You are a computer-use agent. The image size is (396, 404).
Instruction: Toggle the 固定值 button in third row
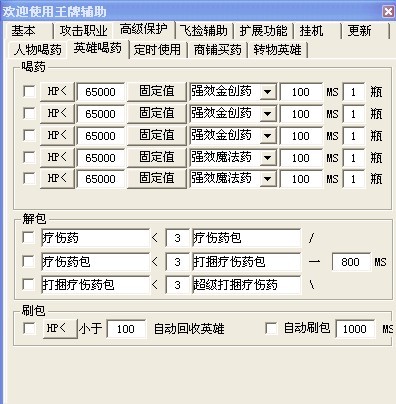[156, 135]
